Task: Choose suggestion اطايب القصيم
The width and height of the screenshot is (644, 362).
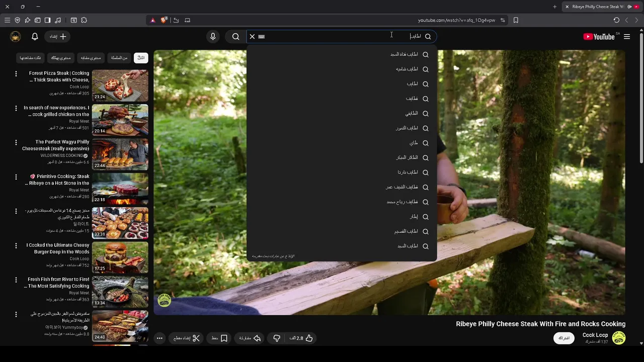Action: [342, 231]
